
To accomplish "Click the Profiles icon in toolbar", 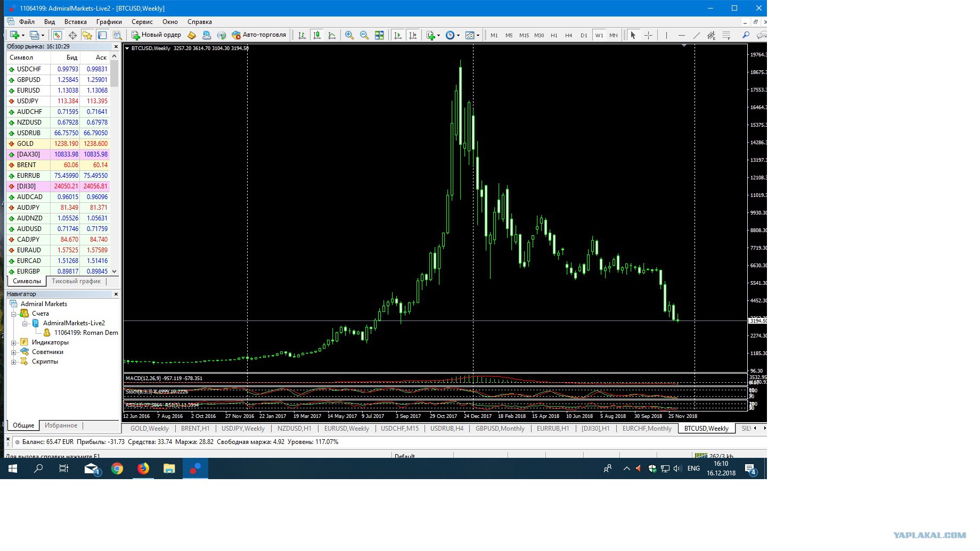I will (34, 35).
